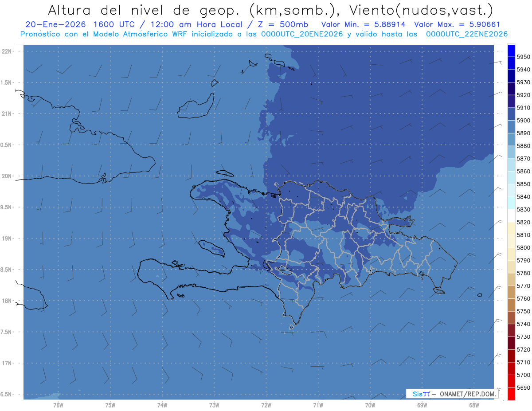Click the 'Altura del nivel de geop.' title

pos(144,10)
